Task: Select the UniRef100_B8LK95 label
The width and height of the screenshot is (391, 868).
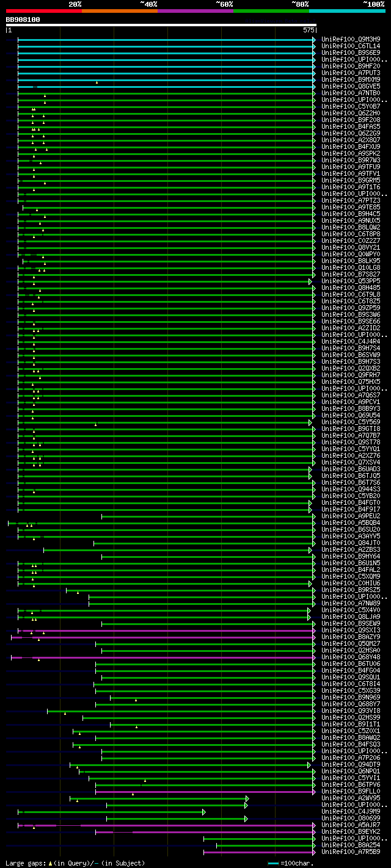Action: click(x=351, y=261)
